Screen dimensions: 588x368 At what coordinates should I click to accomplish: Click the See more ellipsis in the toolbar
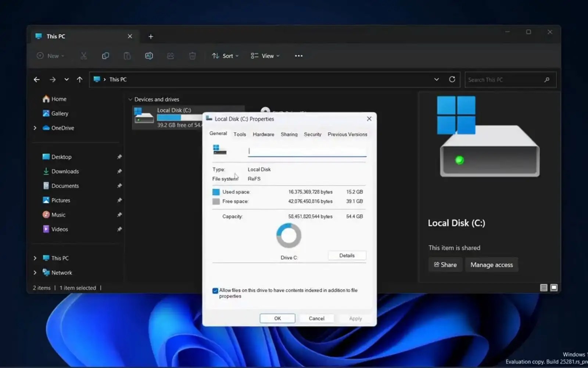298,56
